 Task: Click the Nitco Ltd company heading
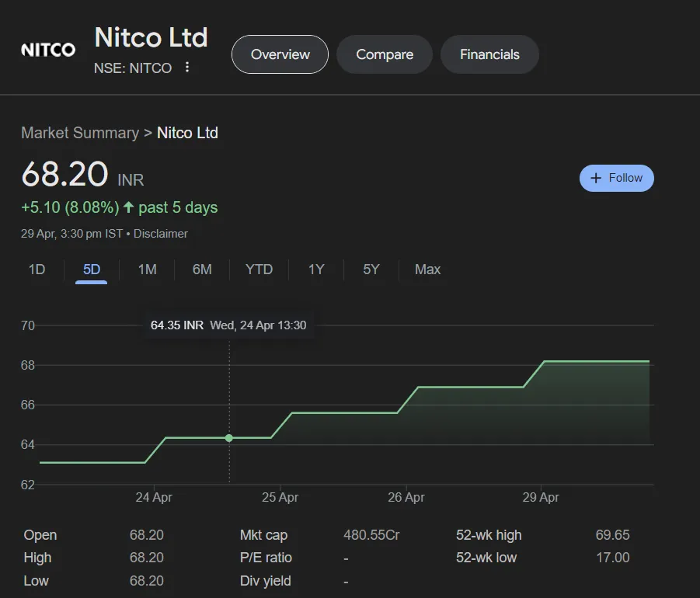click(x=151, y=37)
